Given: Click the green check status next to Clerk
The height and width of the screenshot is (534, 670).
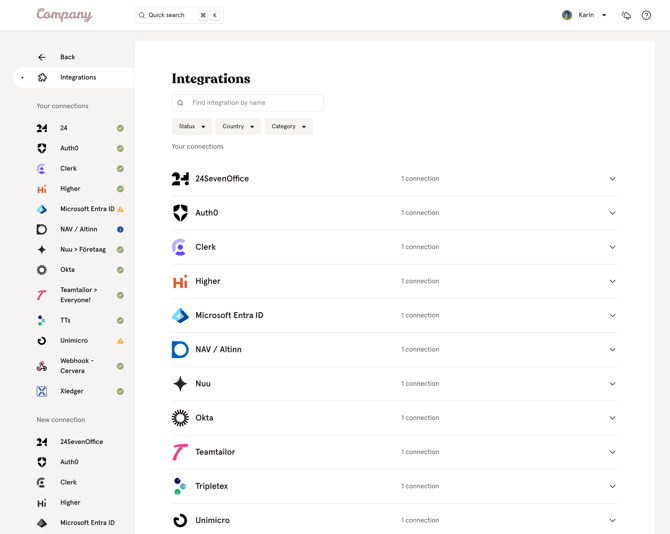Looking at the screenshot, I should [x=120, y=169].
